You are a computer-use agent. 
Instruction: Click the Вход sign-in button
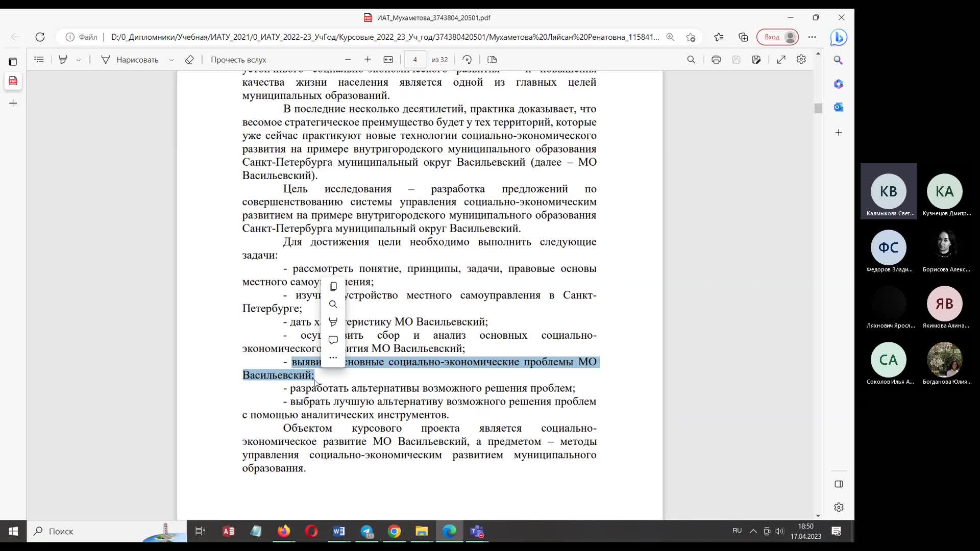pyautogui.click(x=778, y=37)
